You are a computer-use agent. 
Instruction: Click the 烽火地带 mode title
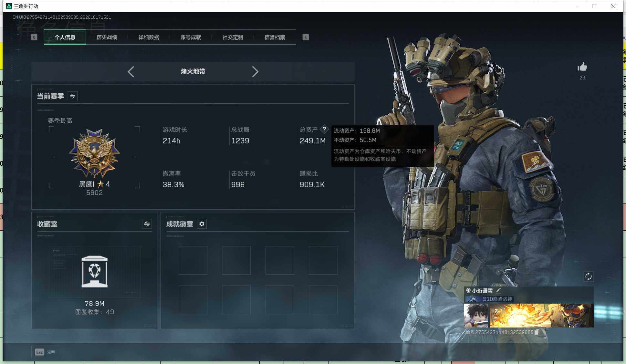pos(193,71)
